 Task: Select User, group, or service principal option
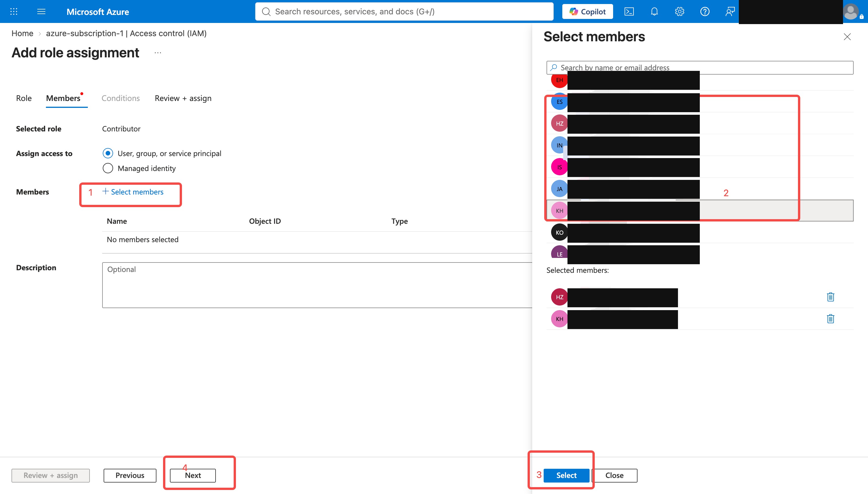pos(108,153)
